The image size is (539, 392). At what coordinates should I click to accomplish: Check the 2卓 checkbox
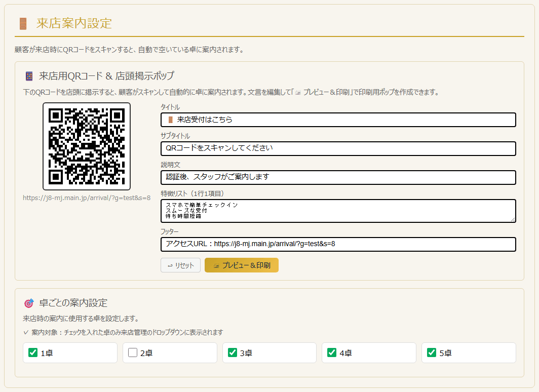133,352
